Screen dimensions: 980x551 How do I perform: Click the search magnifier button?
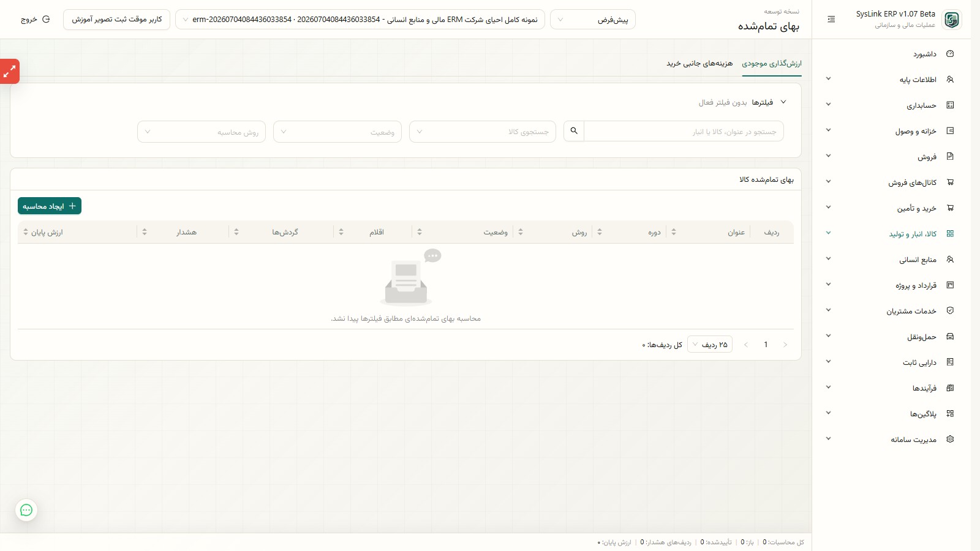coord(574,131)
